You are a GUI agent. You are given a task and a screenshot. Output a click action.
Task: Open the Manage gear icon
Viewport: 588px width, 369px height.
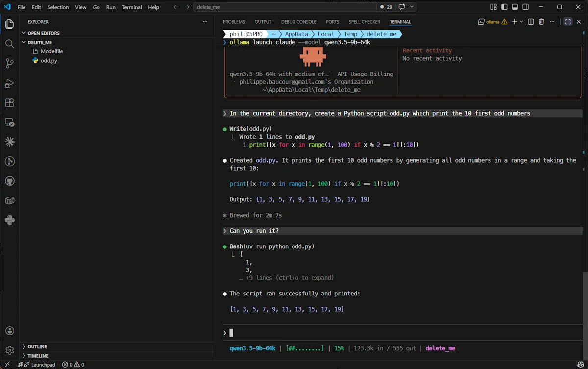(x=9, y=351)
